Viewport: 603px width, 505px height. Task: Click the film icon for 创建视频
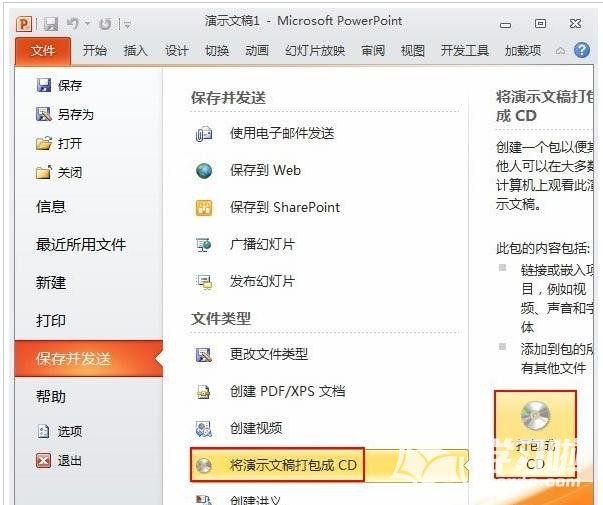pos(204,428)
